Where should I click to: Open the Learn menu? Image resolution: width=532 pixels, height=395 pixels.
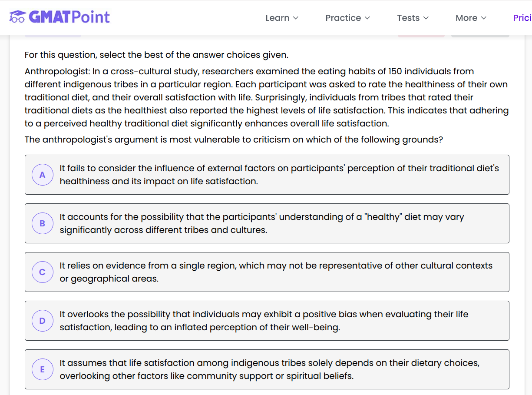point(278,18)
